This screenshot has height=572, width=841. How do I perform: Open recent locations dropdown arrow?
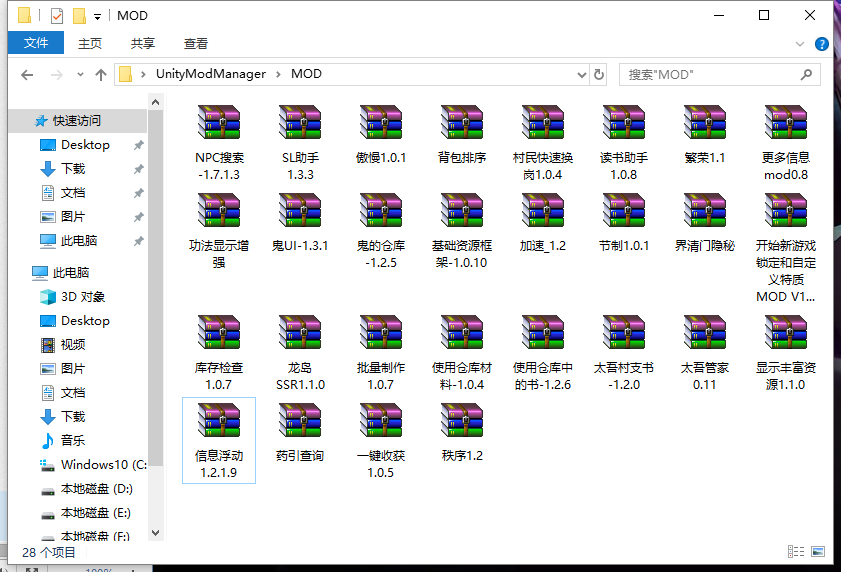(x=80, y=75)
